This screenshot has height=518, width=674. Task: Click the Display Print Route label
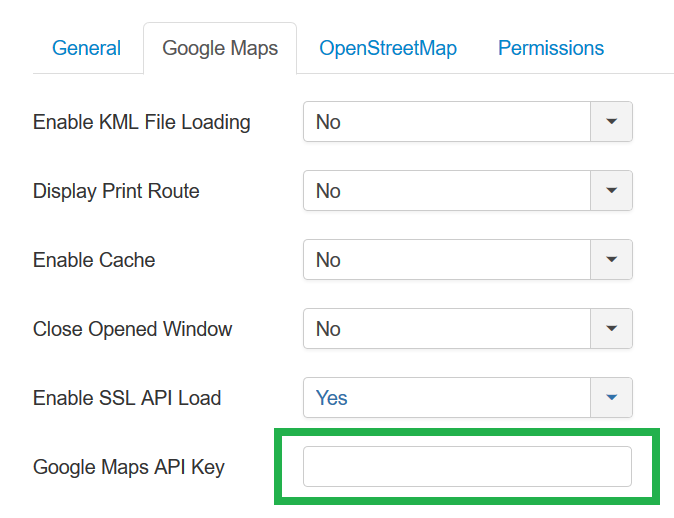116,191
